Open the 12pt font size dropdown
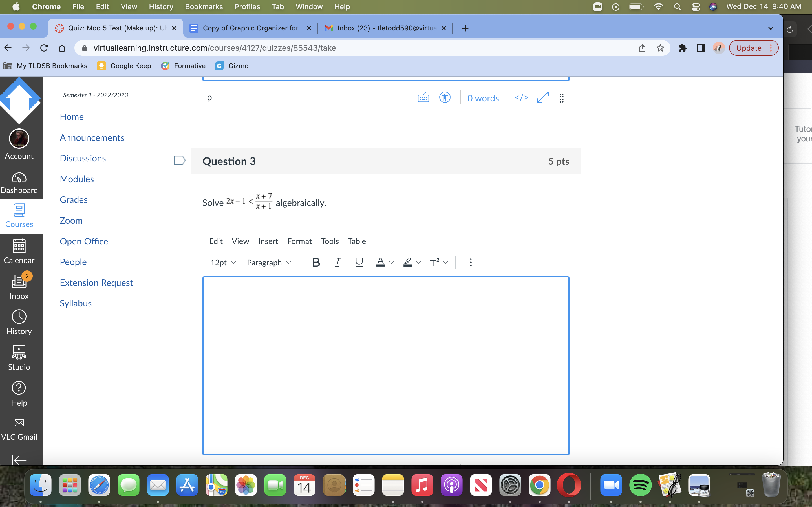 [x=223, y=262]
